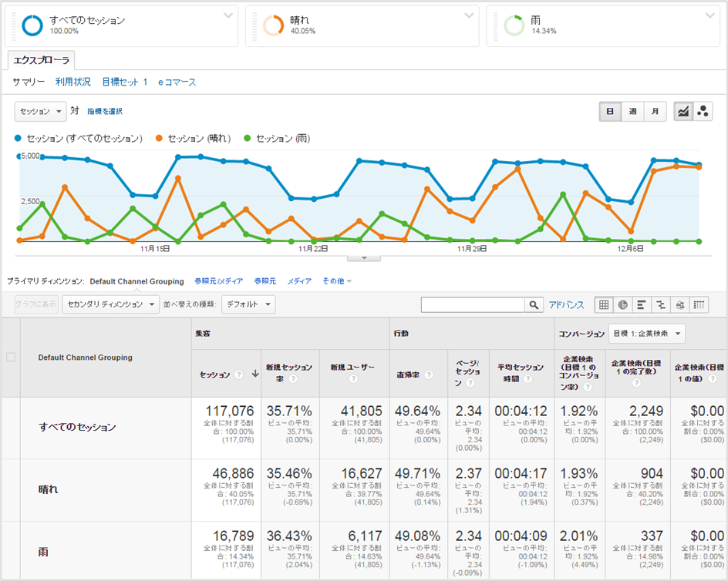This screenshot has width=728, height=581.
Task: Click the help icon for 平均セッション時間
Action: tap(528, 379)
